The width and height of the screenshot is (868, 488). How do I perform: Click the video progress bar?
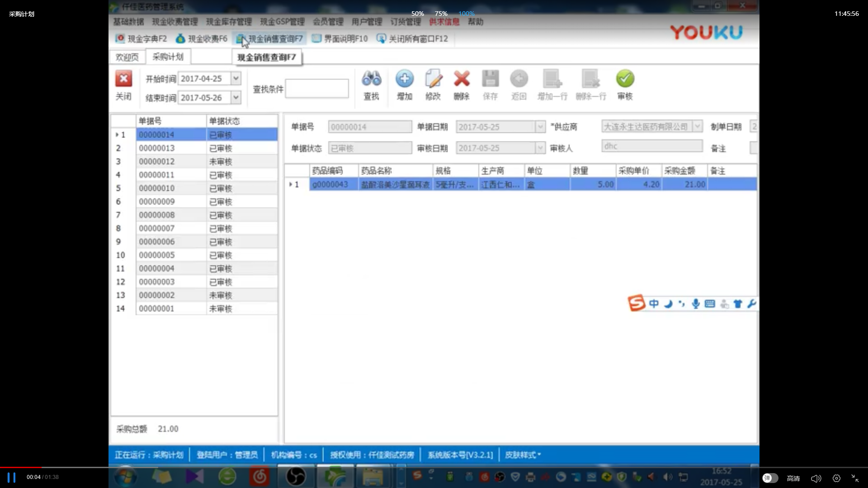pos(434,467)
